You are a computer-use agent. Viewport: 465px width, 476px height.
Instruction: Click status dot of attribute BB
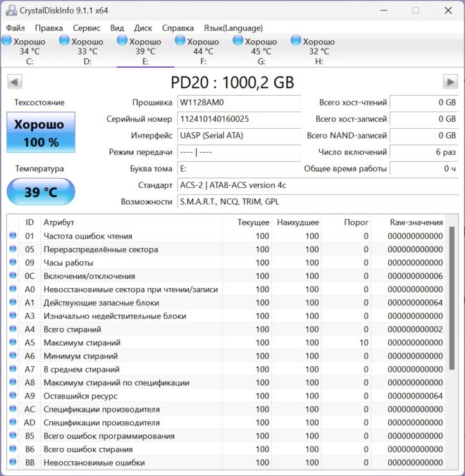tap(13, 462)
